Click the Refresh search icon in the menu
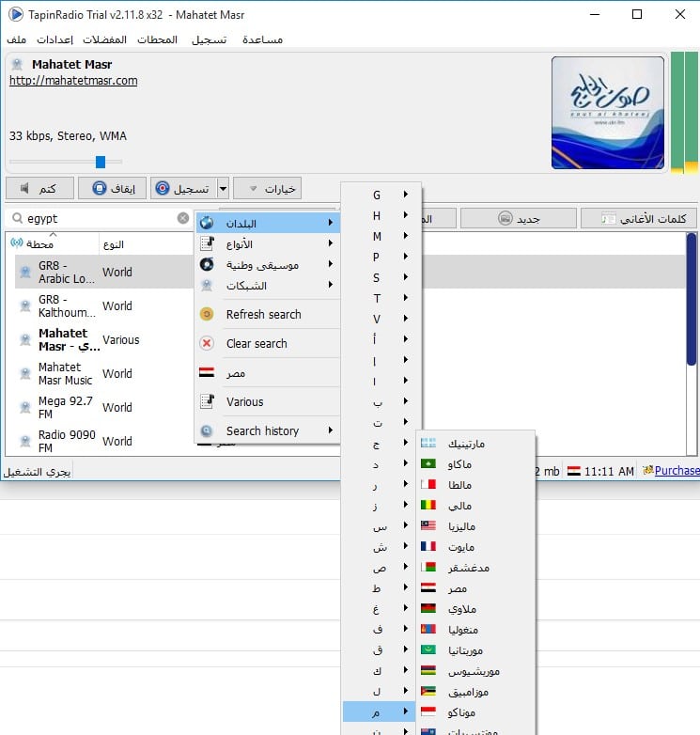 208,314
